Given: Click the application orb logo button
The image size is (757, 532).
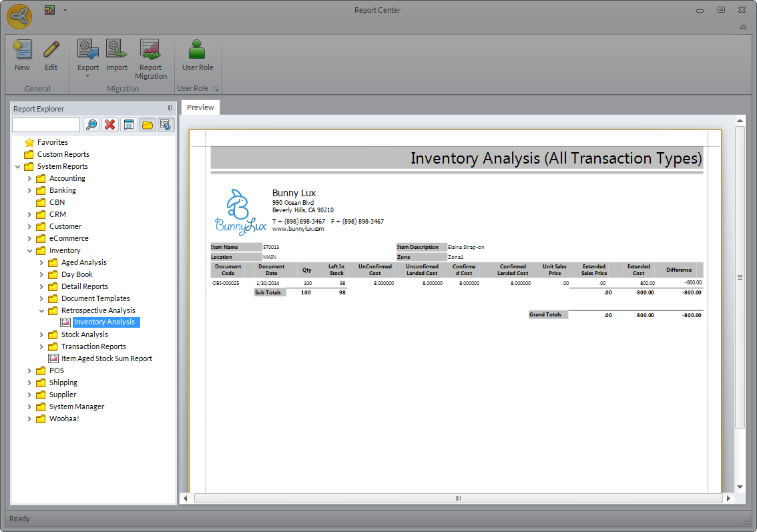Looking at the screenshot, I should pos(19,16).
